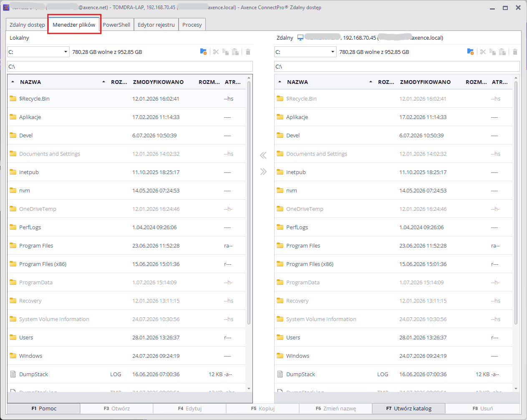Switch to the Zdalny dostęp tab
Screen dimensions: 527x420
(27, 25)
